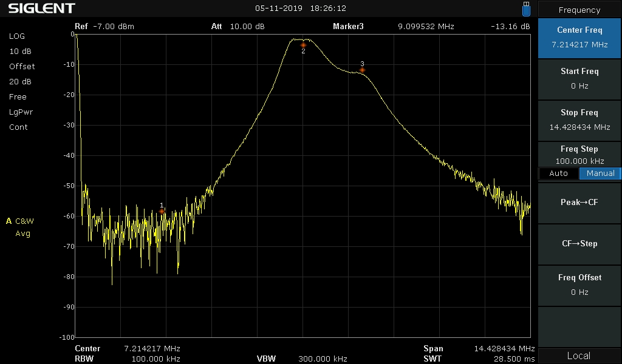Click the Att 10.00 dB readout
The image size is (622, 364).
[x=238, y=27]
